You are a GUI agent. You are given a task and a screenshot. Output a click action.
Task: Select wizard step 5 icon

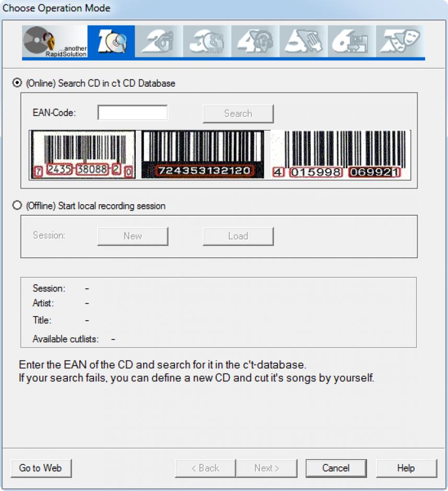coord(304,41)
